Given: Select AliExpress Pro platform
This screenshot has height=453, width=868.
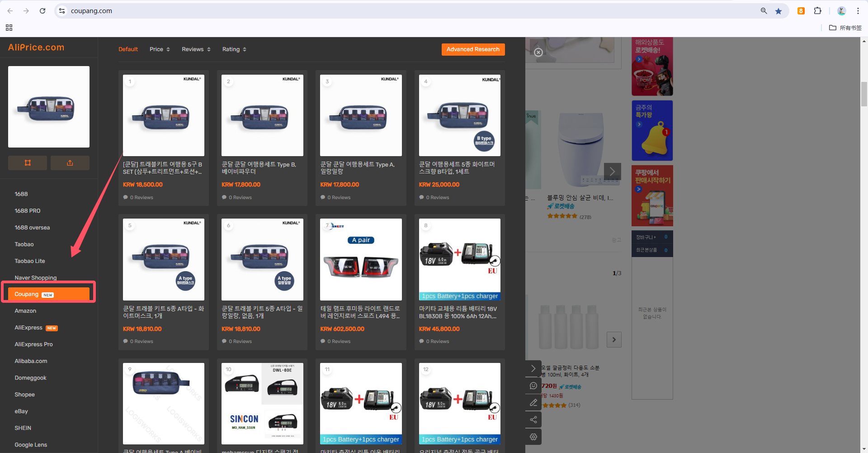Looking at the screenshot, I should [33, 344].
